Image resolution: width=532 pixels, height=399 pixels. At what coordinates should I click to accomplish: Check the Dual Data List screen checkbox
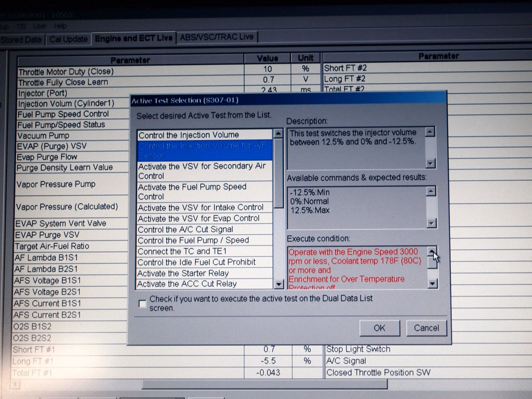pos(142,304)
